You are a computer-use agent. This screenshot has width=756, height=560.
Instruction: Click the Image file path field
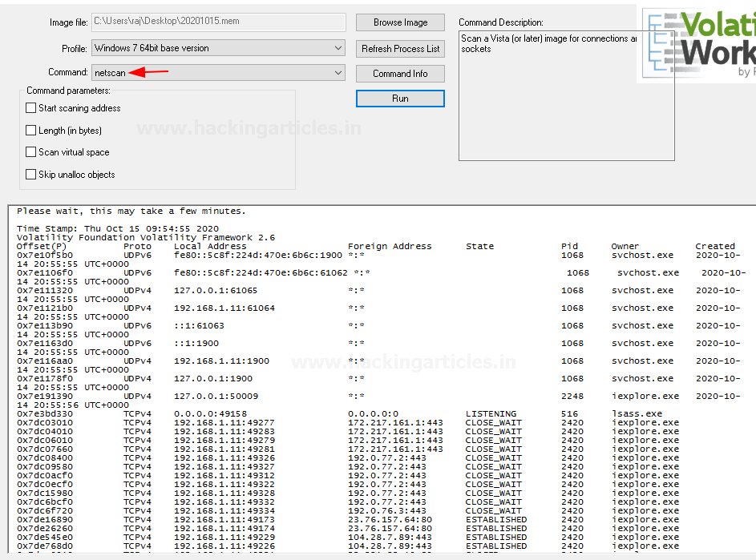pyautogui.click(x=218, y=22)
